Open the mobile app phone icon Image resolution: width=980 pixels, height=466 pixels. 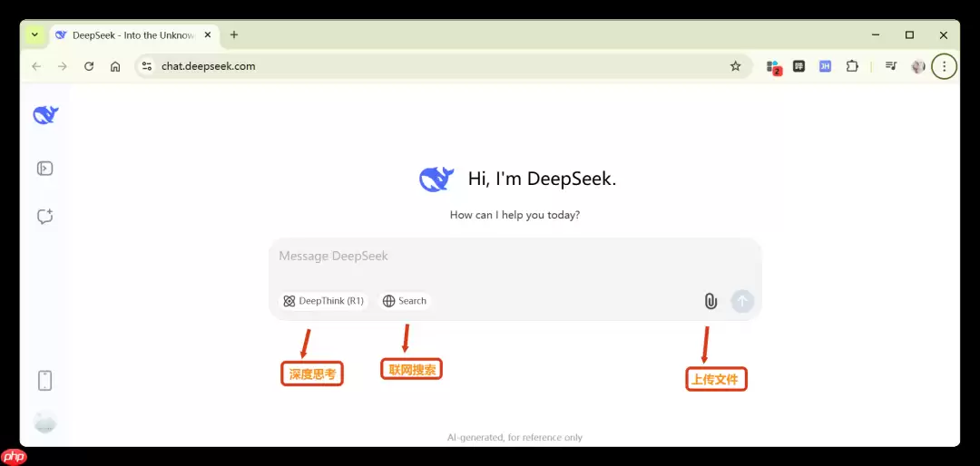45,381
